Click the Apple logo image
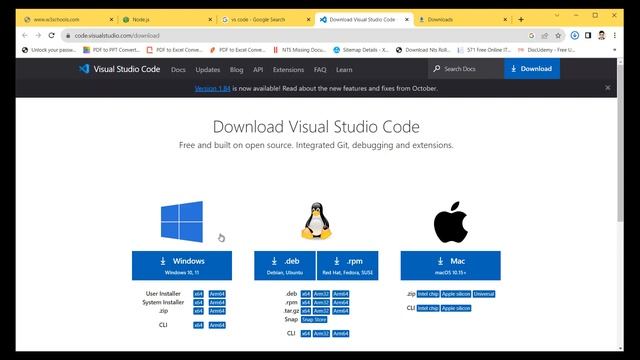 (451, 222)
